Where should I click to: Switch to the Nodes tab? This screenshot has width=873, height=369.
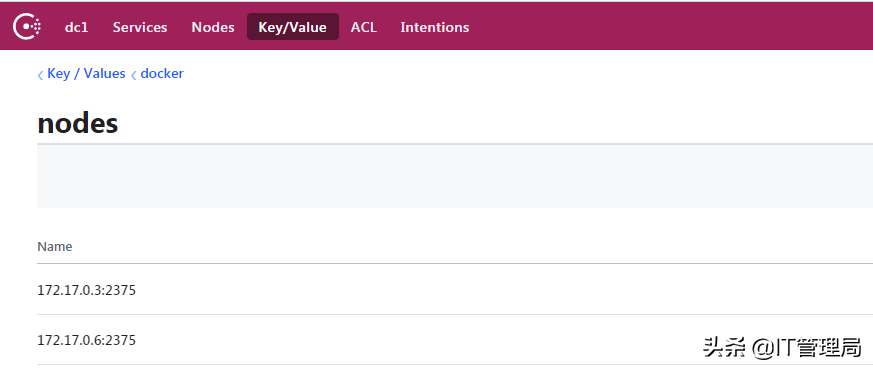point(213,27)
